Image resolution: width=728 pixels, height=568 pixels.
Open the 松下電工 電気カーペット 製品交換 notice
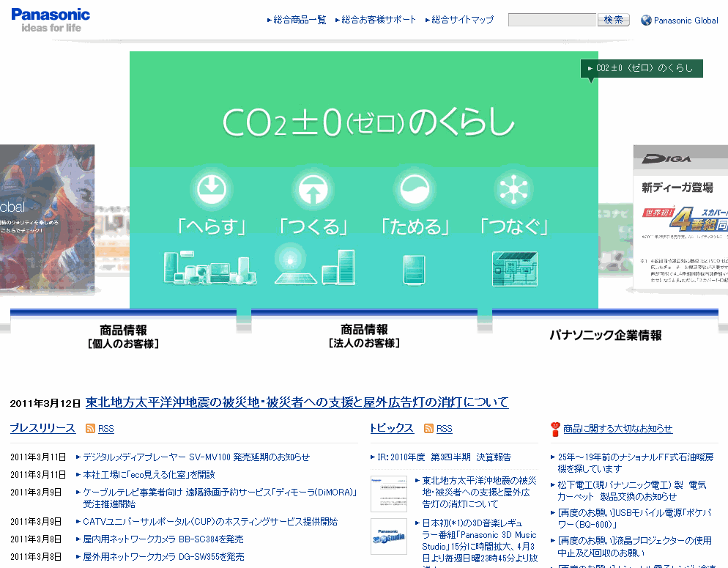click(632, 490)
